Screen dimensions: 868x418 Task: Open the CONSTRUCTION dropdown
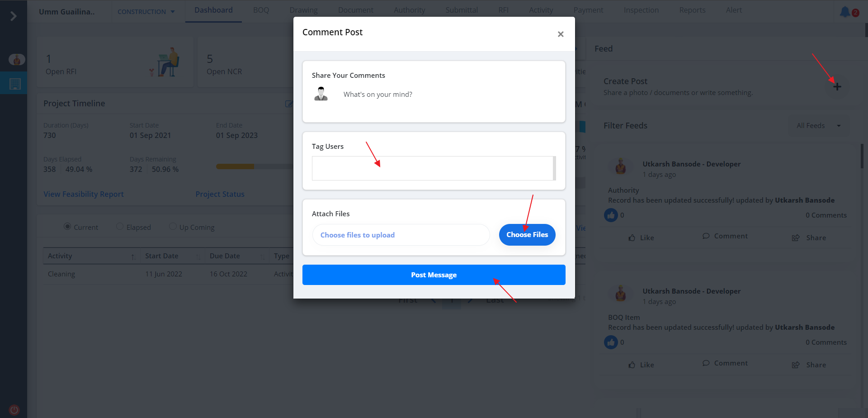coord(146,12)
